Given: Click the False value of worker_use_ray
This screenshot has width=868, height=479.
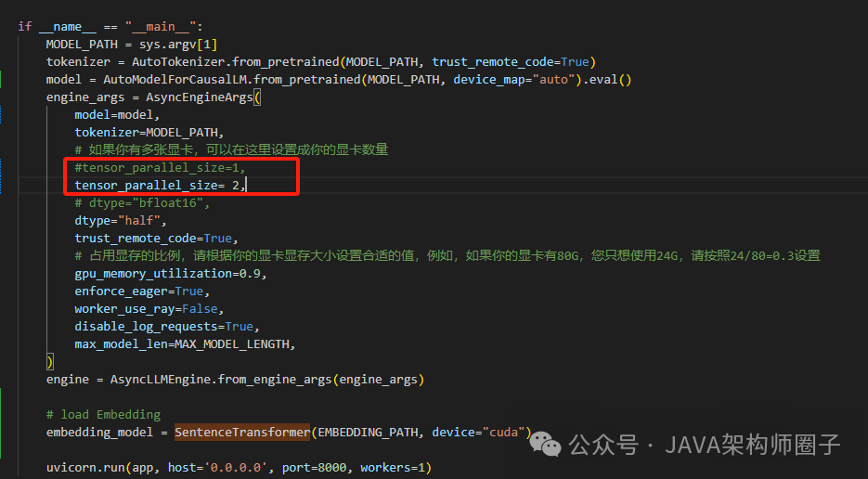Looking at the screenshot, I should point(200,309).
